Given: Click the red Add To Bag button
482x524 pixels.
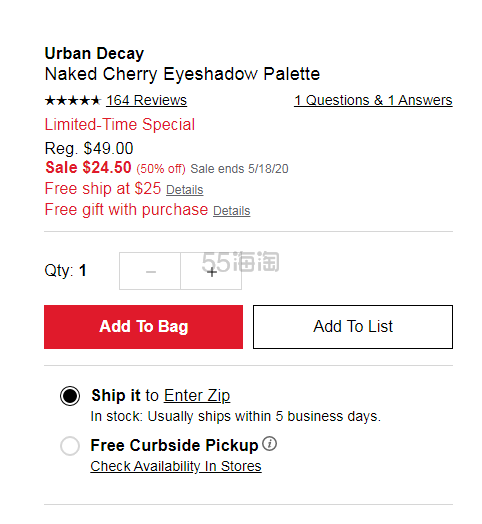Looking at the screenshot, I should 143,327.
